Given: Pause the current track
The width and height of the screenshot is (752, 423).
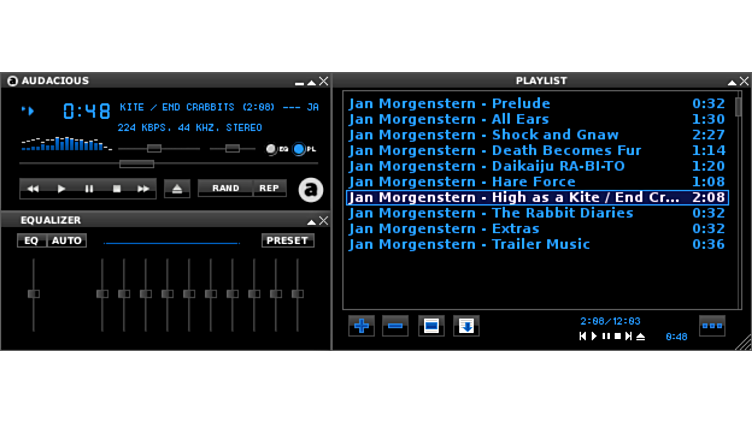Looking at the screenshot, I should (x=89, y=188).
